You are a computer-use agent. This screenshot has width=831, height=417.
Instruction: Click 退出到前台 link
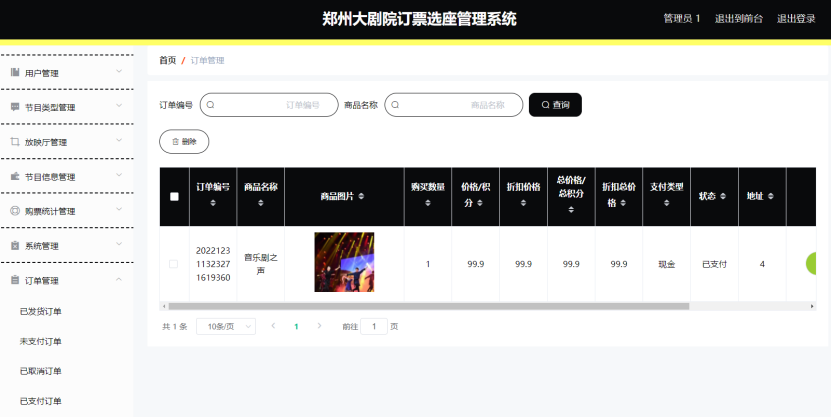click(739, 19)
